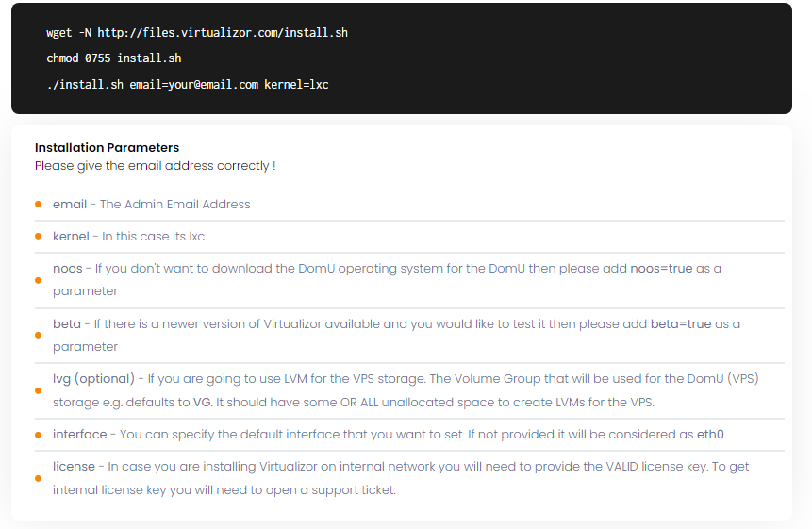This screenshot has width=812, height=529.
Task: Click the bold beta=true text
Action: point(681,324)
